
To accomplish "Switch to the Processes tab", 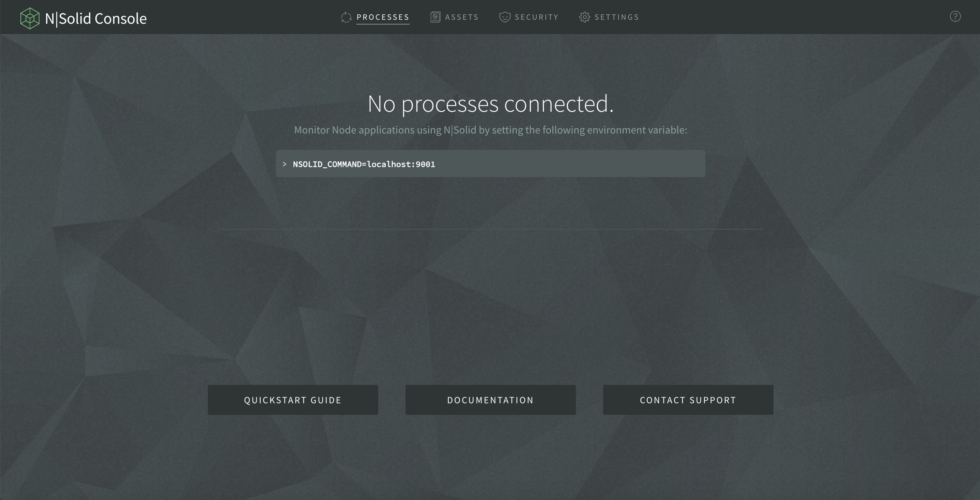I will tap(383, 17).
